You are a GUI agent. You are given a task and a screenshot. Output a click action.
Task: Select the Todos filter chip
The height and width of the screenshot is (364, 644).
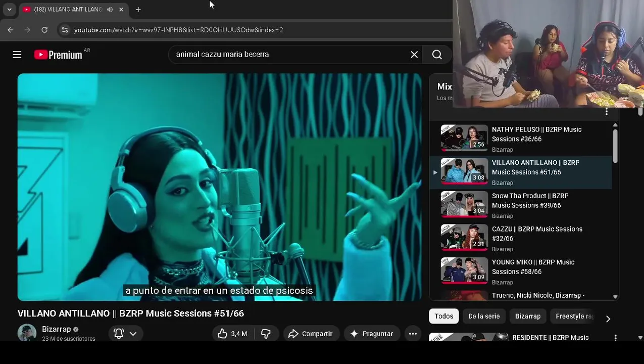coord(443,316)
